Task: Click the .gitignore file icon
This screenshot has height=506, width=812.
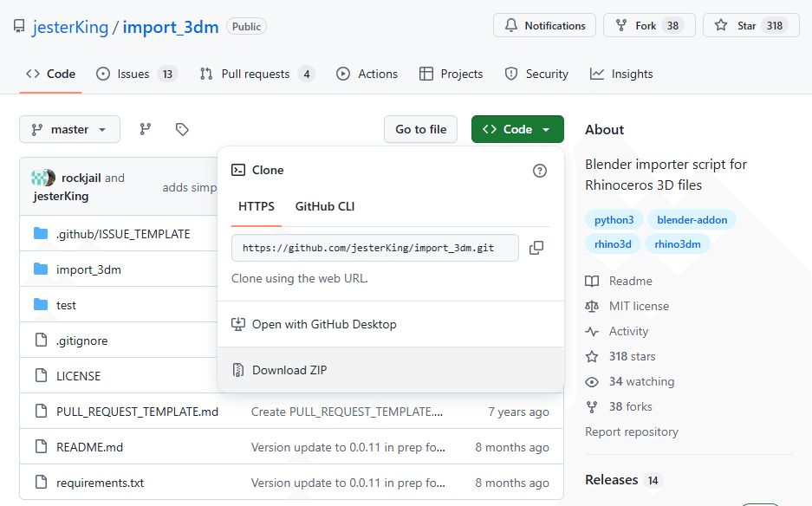Action: (x=41, y=341)
